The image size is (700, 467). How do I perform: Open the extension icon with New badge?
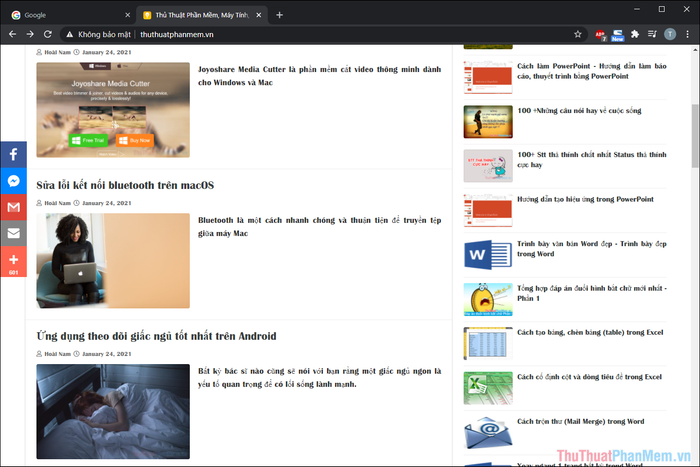pos(617,35)
